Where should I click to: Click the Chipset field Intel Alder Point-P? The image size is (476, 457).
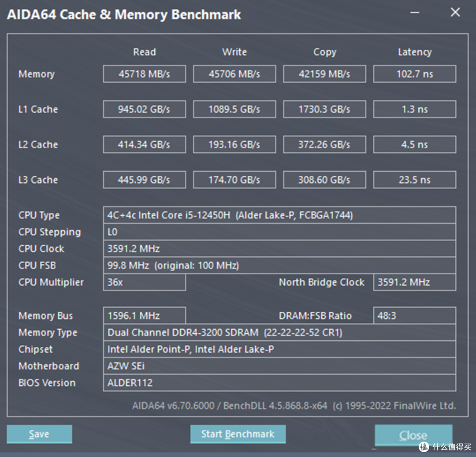pos(279,349)
